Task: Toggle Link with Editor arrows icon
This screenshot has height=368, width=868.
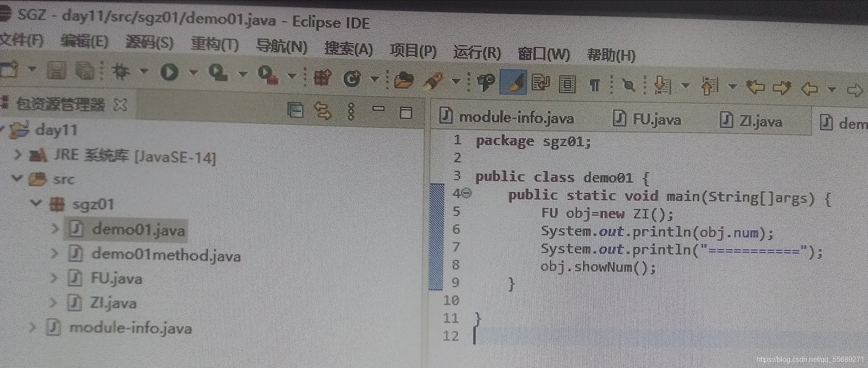Action: [x=323, y=111]
